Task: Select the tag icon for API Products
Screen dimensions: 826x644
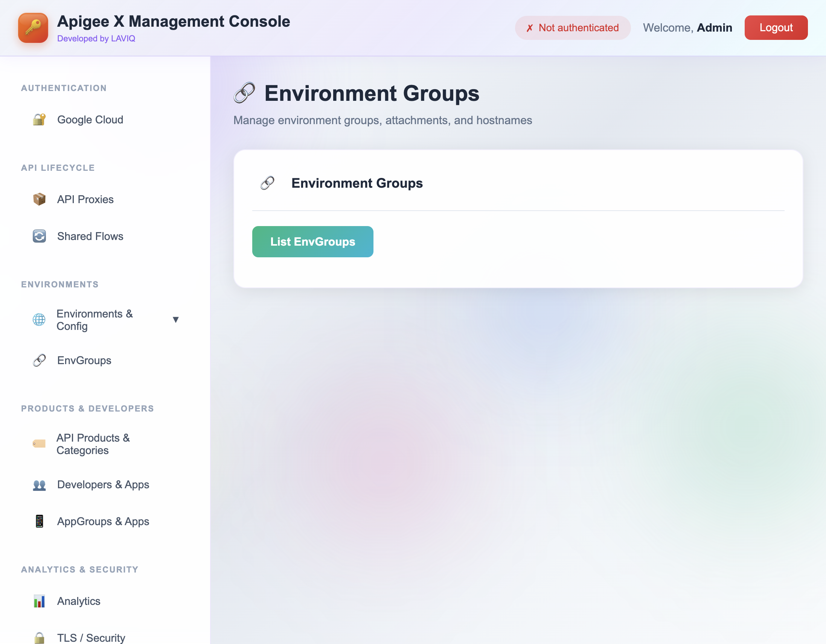Action: [x=39, y=444]
